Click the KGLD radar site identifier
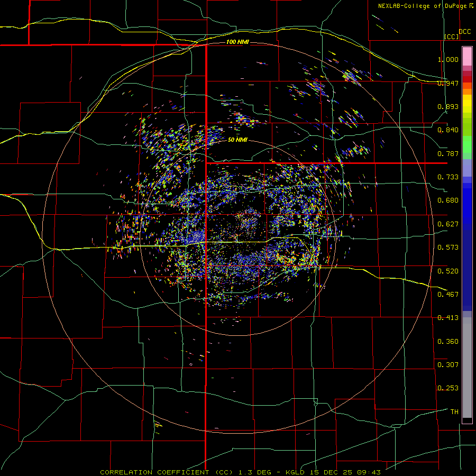Image resolution: width=476 pixels, height=476 pixels. (x=295, y=472)
